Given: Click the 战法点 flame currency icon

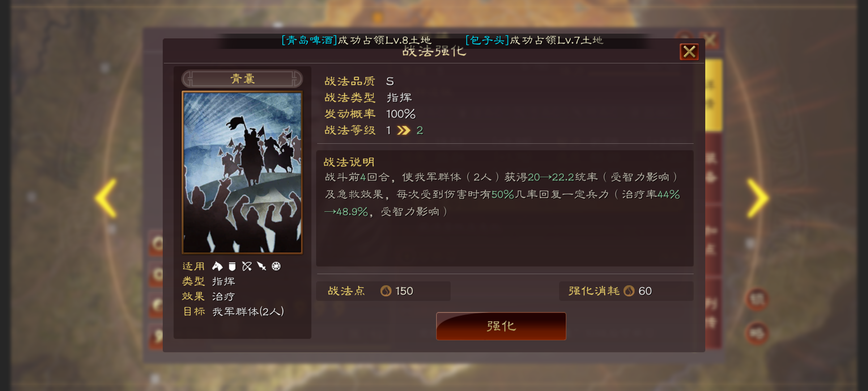Looking at the screenshot, I should coord(386,291).
